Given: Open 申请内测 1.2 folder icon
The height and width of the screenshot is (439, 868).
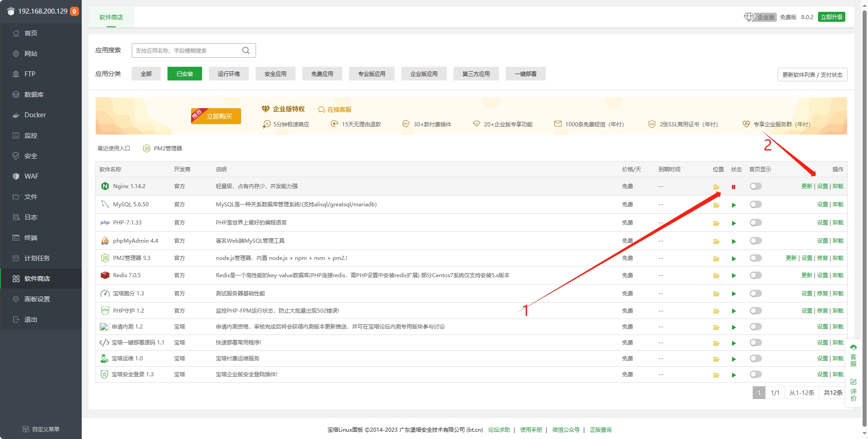Looking at the screenshot, I should [x=716, y=327].
